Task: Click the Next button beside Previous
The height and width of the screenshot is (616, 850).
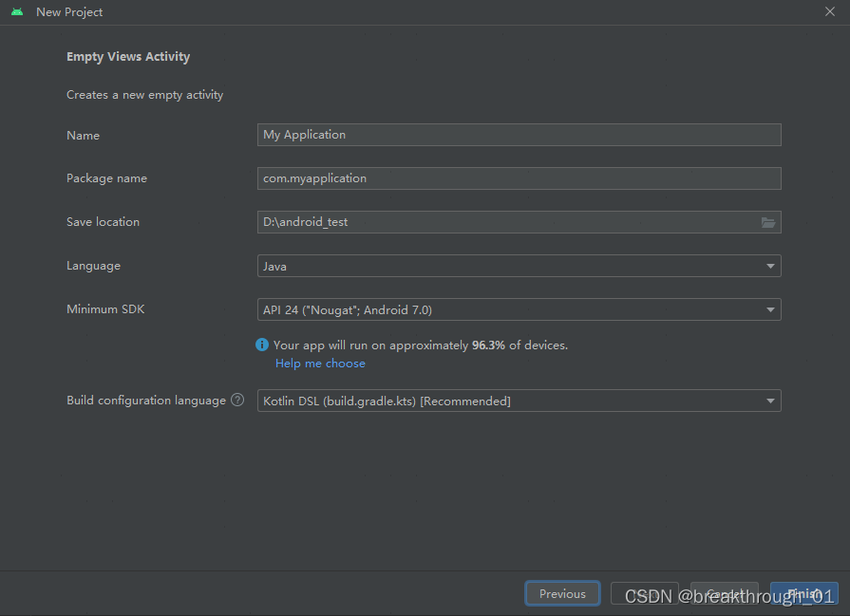Action: 644,593
